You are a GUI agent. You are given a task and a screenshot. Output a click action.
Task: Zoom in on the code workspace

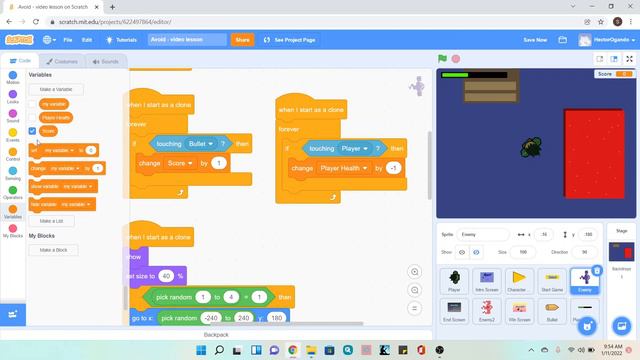pos(415,272)
